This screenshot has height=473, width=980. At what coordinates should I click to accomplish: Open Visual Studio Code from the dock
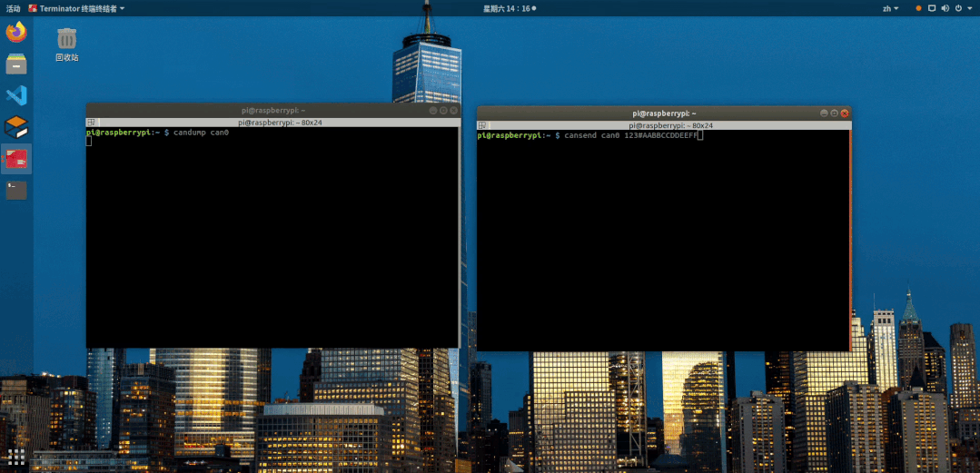[16, 95]
